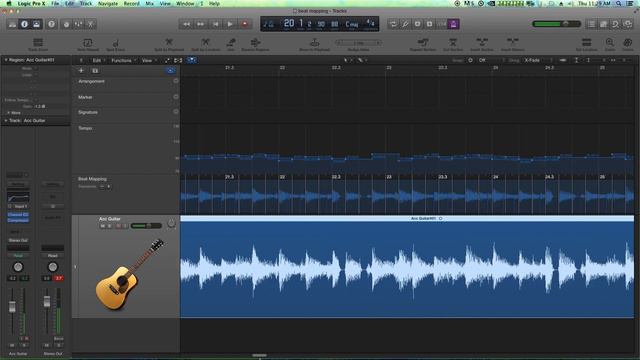Click Insert Section toolbar icon
Viewport: 640px width, 360px height.
click(x=482, y=44)
